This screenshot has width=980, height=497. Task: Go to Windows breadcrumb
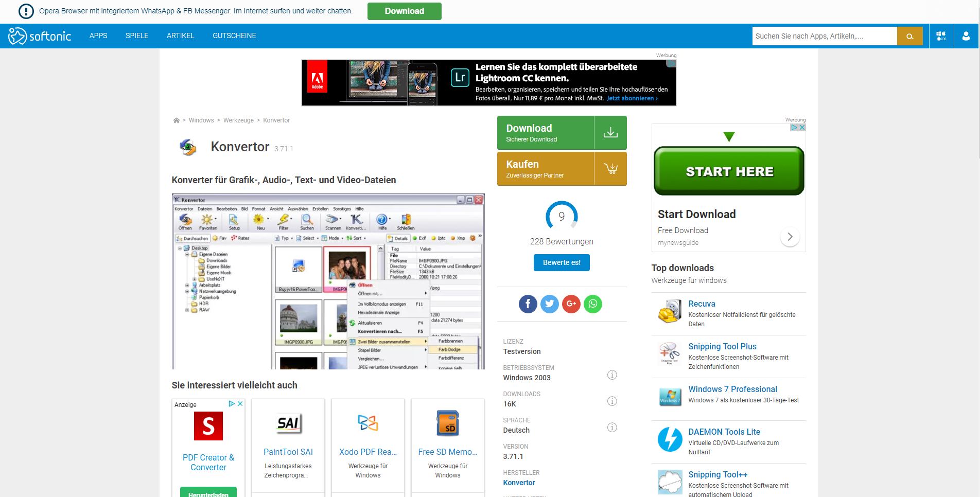tap(201, 120)
